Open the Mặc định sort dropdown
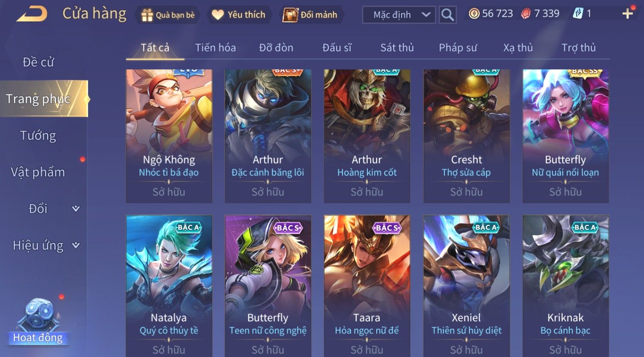This screenshot has height=357, width=644. pyautogui.click(x=399, y=15)
